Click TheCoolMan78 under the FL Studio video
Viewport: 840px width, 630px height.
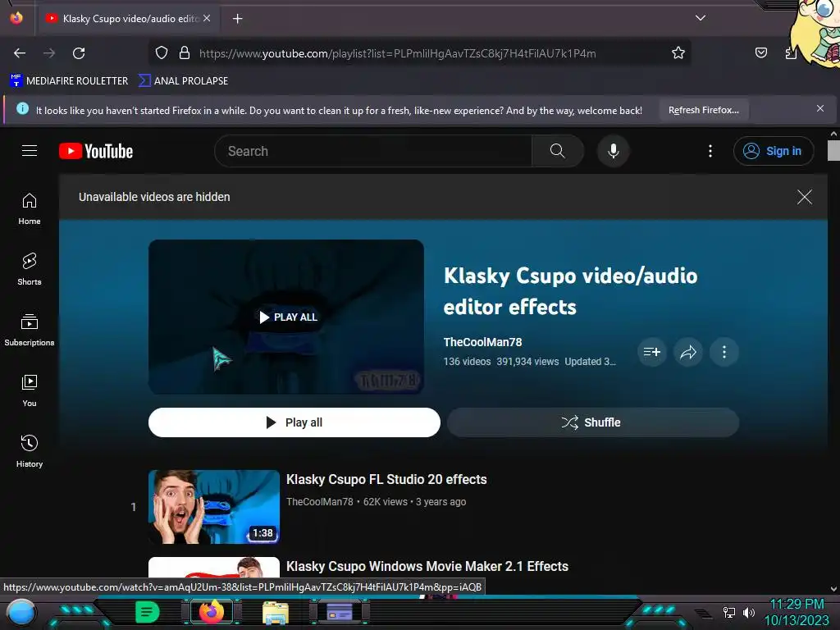tap(319, 502)
